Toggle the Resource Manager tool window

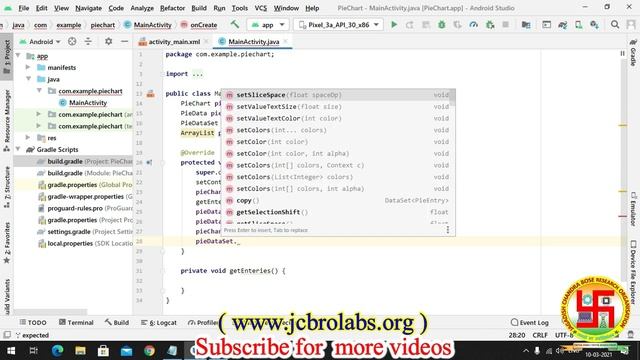click(7, 120)
